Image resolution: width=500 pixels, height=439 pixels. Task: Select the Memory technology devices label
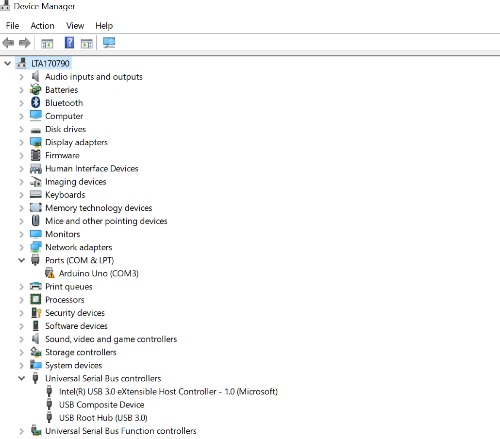[99, 208]
